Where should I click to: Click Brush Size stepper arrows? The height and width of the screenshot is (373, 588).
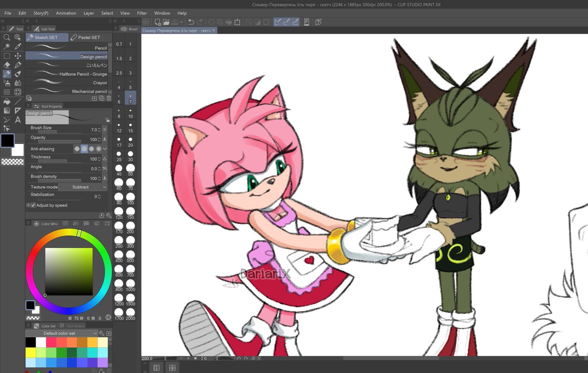click(99, 130)
